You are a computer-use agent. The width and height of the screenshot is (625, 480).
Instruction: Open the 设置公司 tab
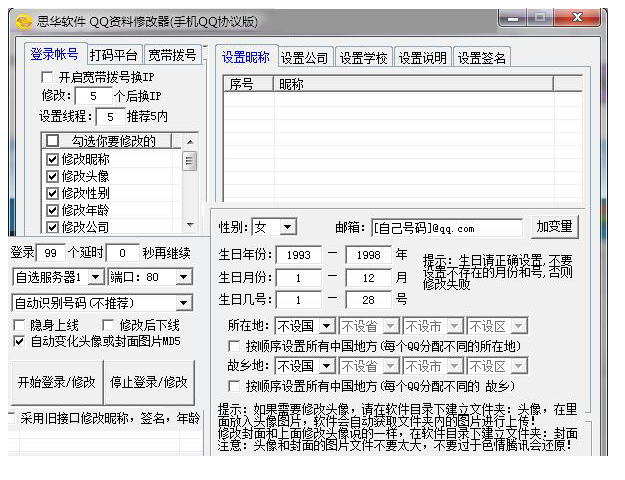click(x=304, y=57)
